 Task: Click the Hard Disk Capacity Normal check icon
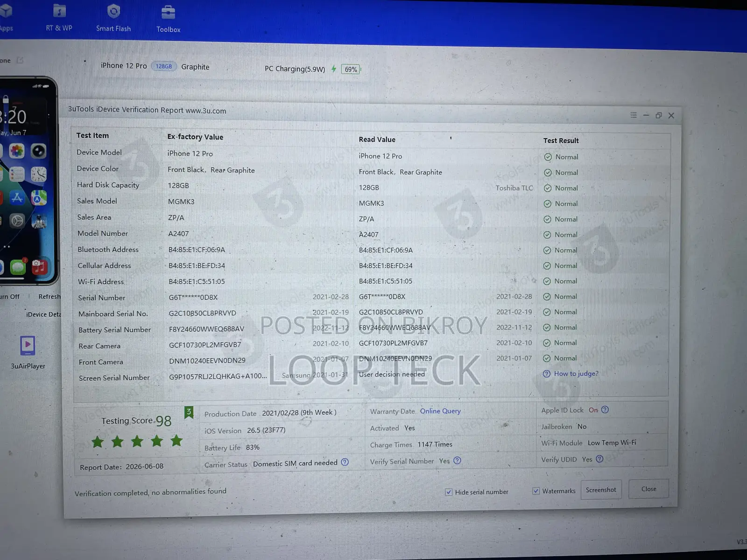(548, 189)
